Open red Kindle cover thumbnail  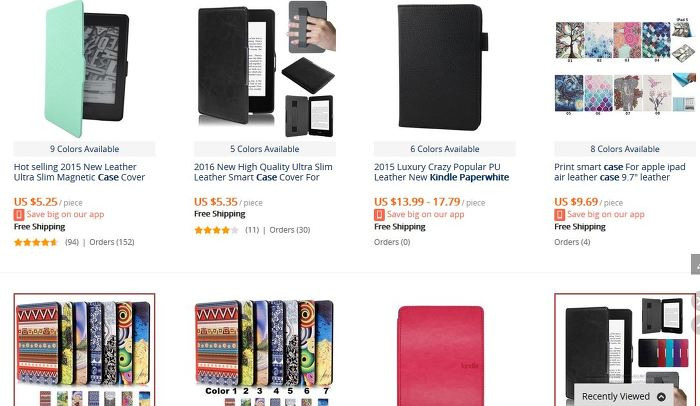click(441, 356)
